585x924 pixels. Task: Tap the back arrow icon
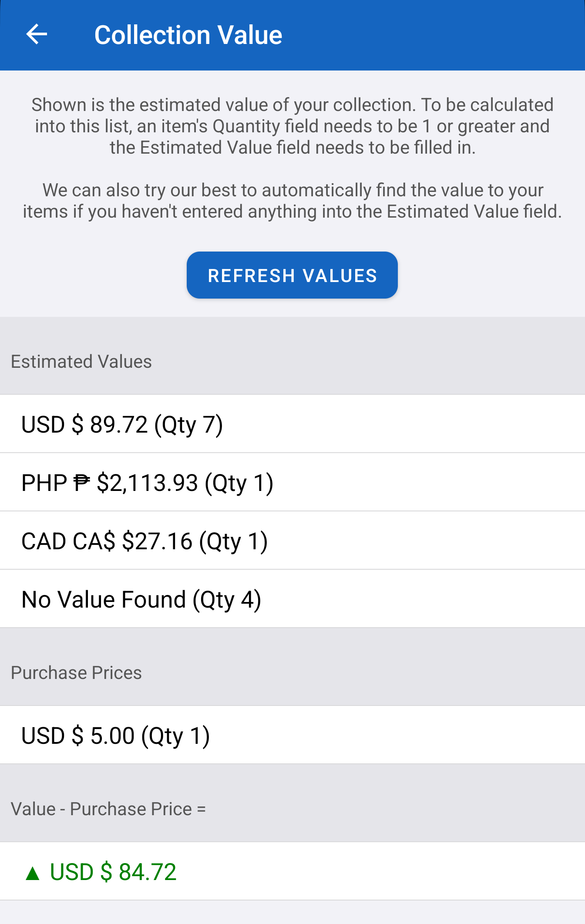click(x=37, y=34)
